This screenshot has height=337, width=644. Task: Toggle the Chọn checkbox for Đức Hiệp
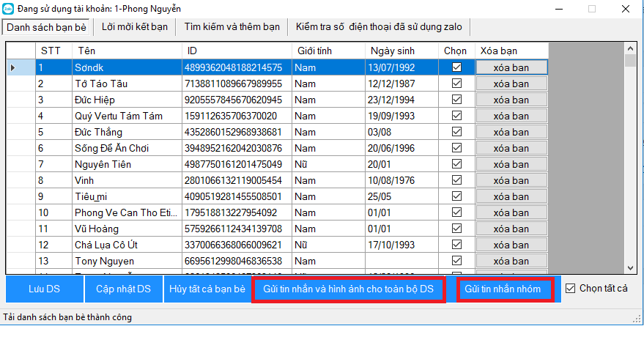tap(457, 99)
